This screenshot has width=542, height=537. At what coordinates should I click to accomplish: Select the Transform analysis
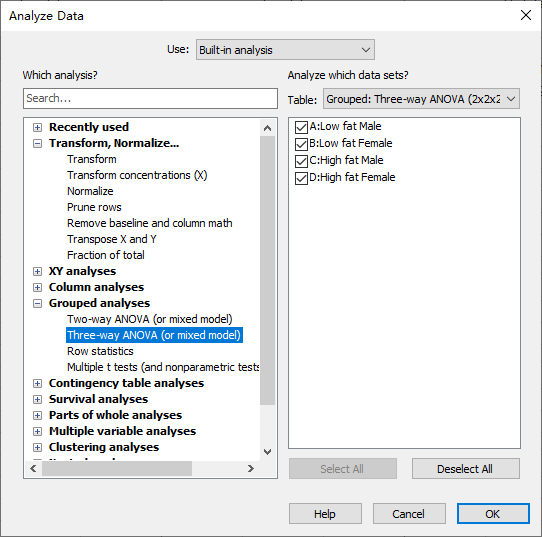(92, 159)
